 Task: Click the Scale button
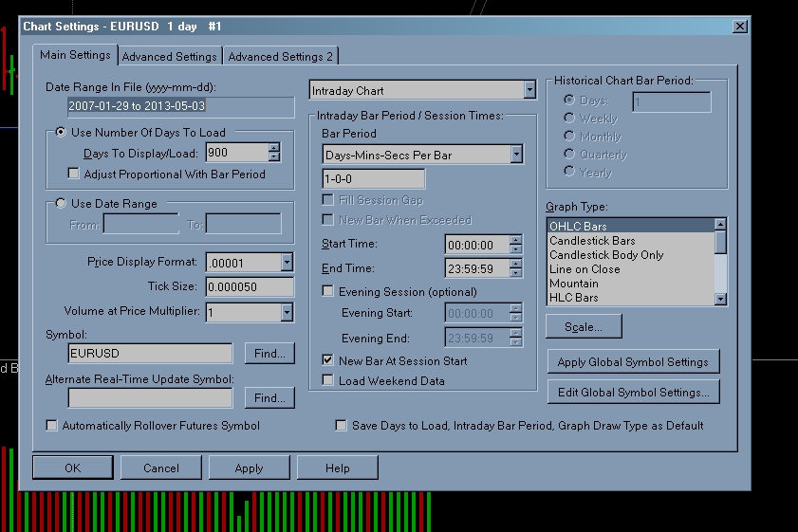tap(583, 326)
